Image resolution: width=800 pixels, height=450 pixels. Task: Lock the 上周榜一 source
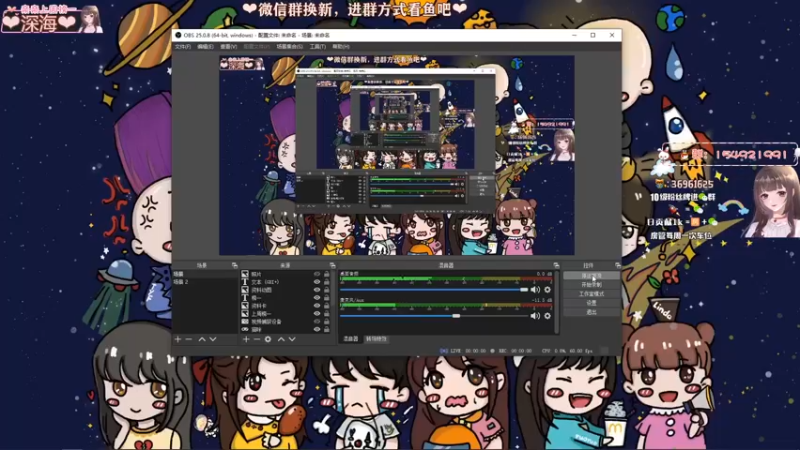click(327, 314)
